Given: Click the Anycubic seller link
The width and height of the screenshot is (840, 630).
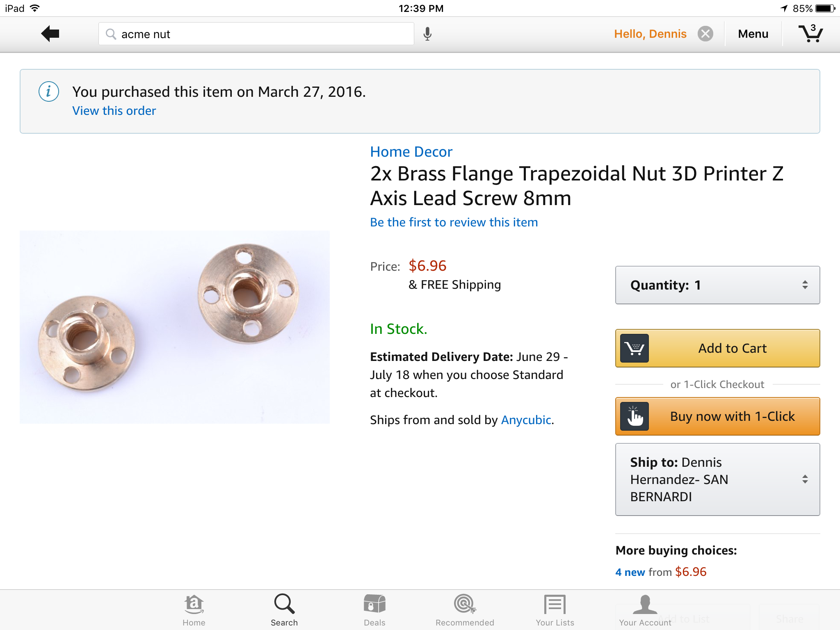Looking at the screenshot, I should [526, 420].
